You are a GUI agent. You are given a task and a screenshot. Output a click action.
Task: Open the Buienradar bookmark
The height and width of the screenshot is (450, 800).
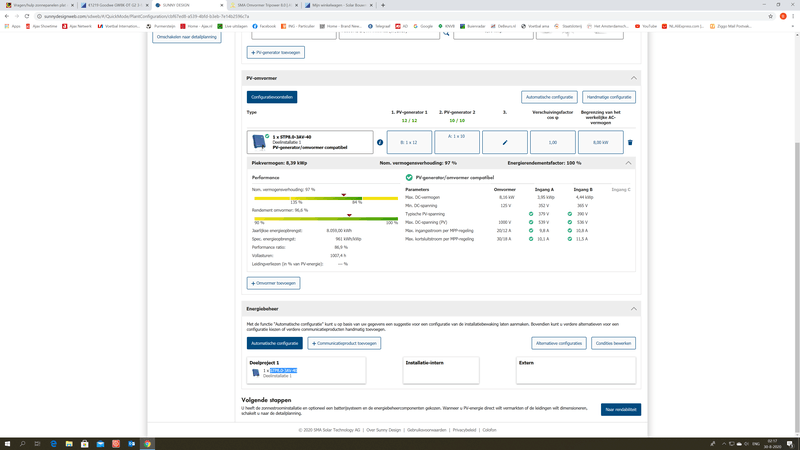coord(472,26)
